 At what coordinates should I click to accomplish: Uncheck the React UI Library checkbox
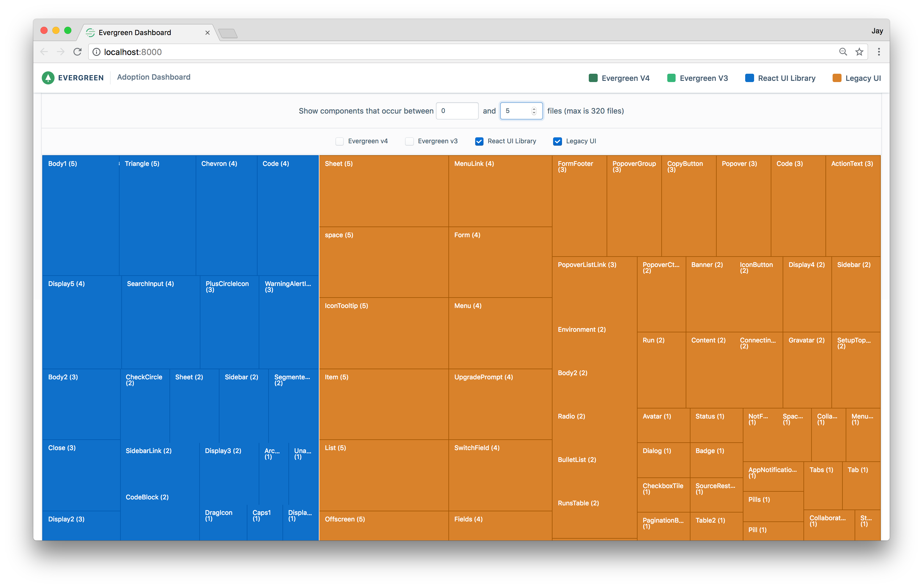tap(479, 142)
